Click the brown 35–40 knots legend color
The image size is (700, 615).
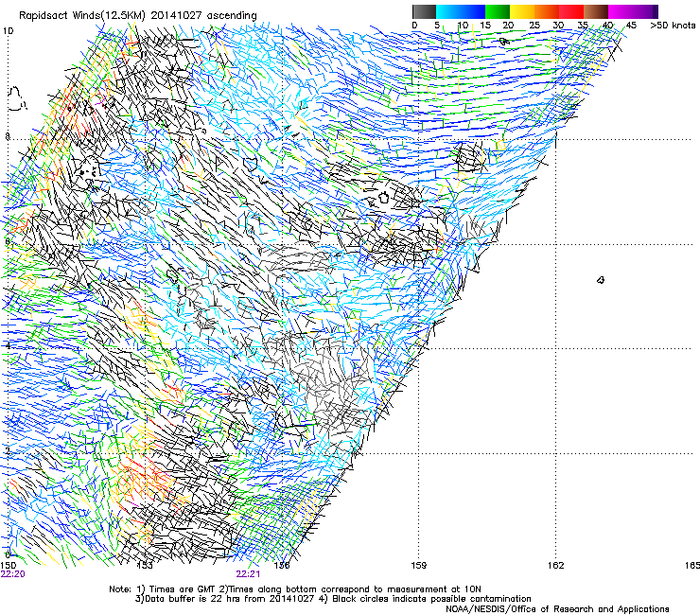click(x=596, y=11)
